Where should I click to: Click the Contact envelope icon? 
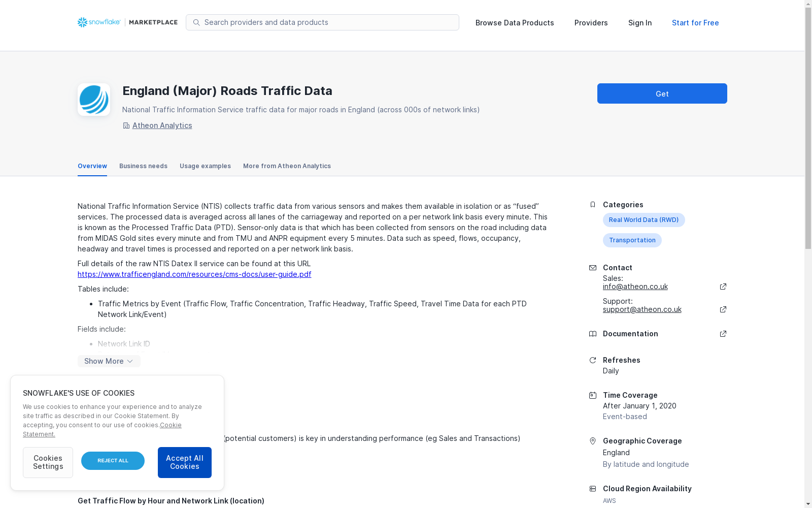592,268
